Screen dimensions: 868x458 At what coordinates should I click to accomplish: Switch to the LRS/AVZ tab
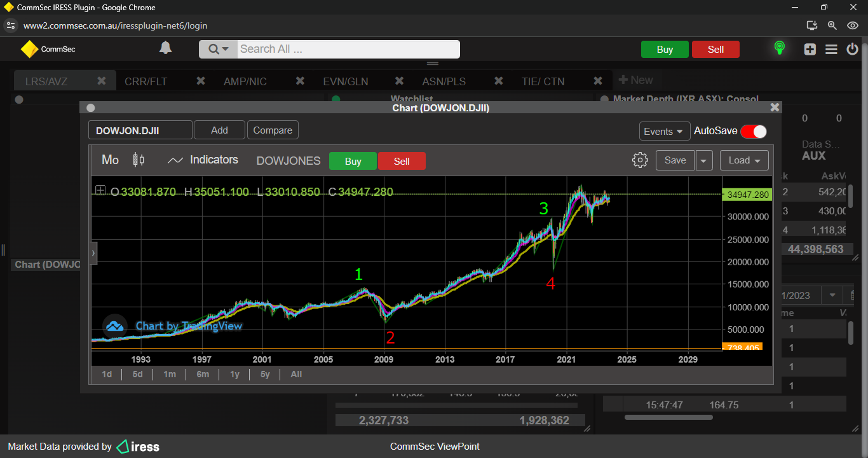pyautogui.click(x=46, y=81)
